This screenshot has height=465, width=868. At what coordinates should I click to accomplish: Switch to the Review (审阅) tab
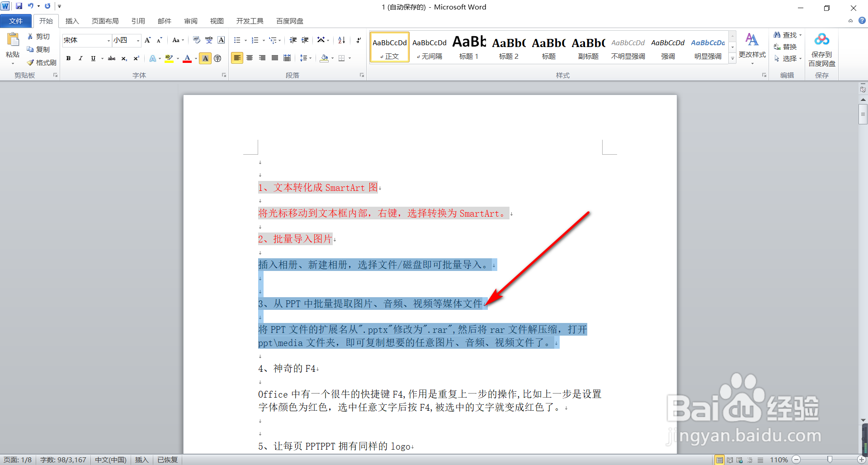pyautogui.click(x=191, y=21)
